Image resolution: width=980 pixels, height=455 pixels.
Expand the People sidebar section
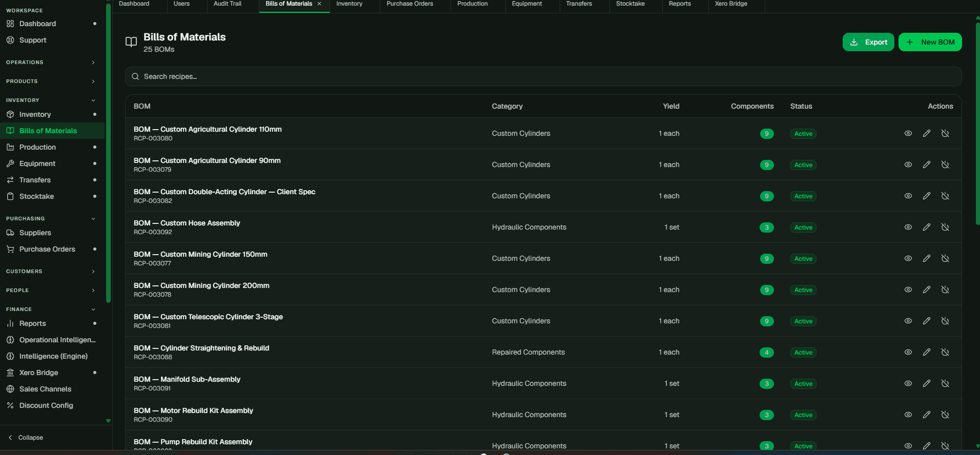[51, 291]
